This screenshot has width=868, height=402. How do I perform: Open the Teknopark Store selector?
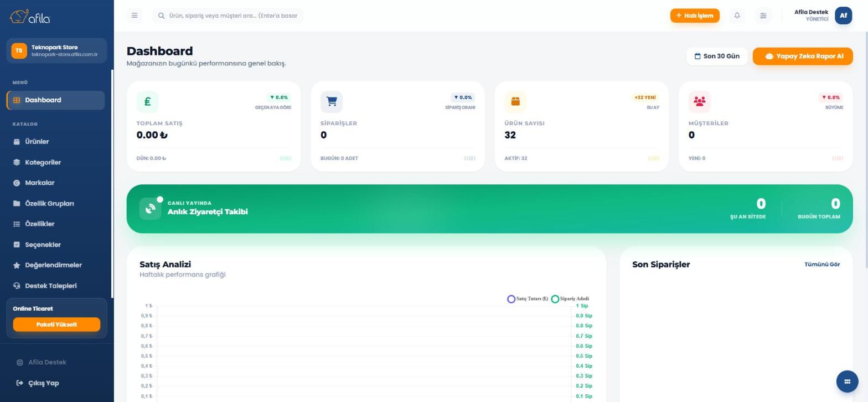tap(56, 50)
